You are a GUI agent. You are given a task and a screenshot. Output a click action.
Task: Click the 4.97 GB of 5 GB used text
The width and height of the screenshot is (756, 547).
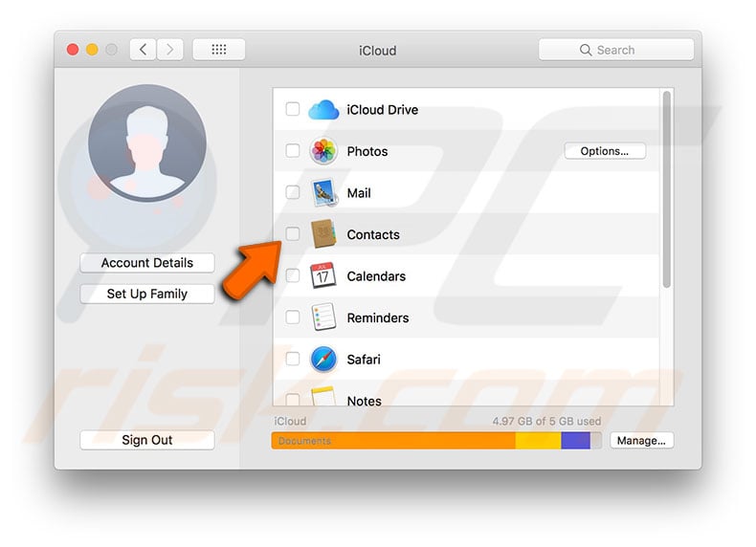pos(546,421)
